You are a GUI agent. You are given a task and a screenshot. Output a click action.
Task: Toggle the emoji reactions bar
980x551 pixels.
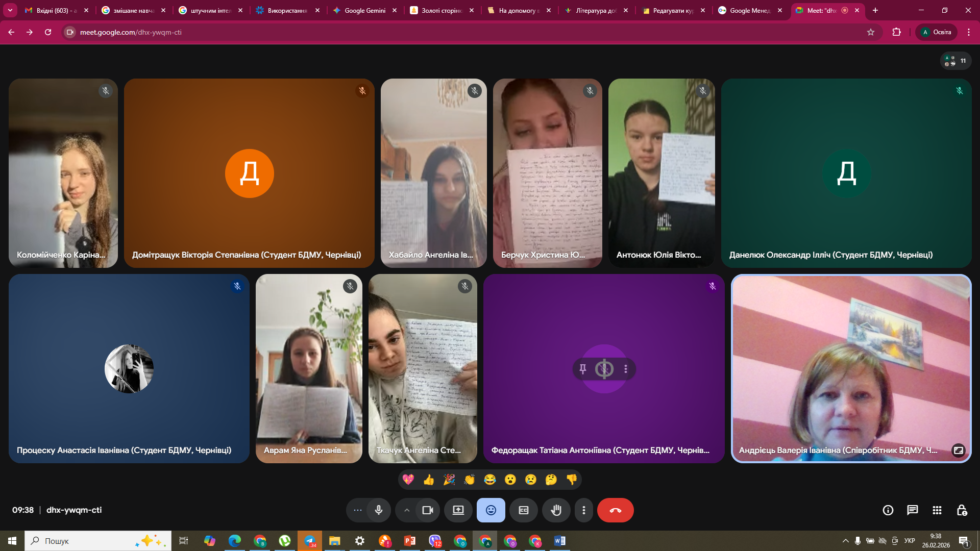pyautogui.click(x=491, y=510)
